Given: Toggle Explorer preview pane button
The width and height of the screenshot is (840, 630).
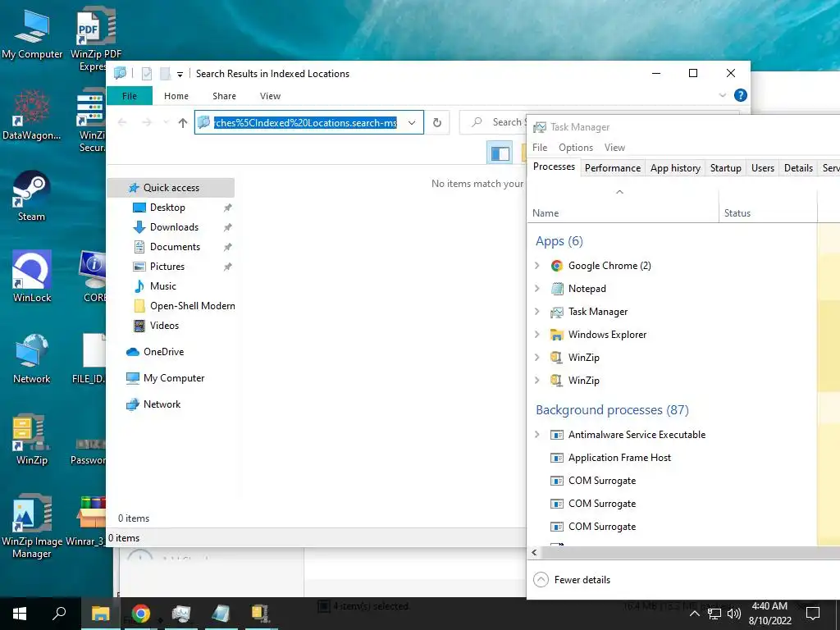Looking at the screenshot, I should tap(500, 153).
